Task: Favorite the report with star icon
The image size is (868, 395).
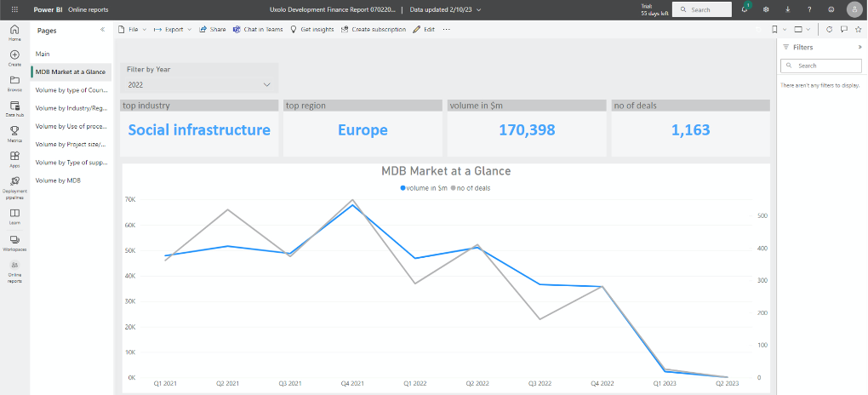Action: [x=859, y=29]
